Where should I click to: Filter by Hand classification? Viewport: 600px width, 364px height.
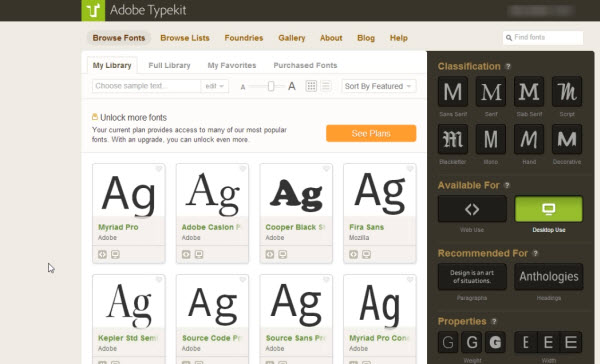529,139
